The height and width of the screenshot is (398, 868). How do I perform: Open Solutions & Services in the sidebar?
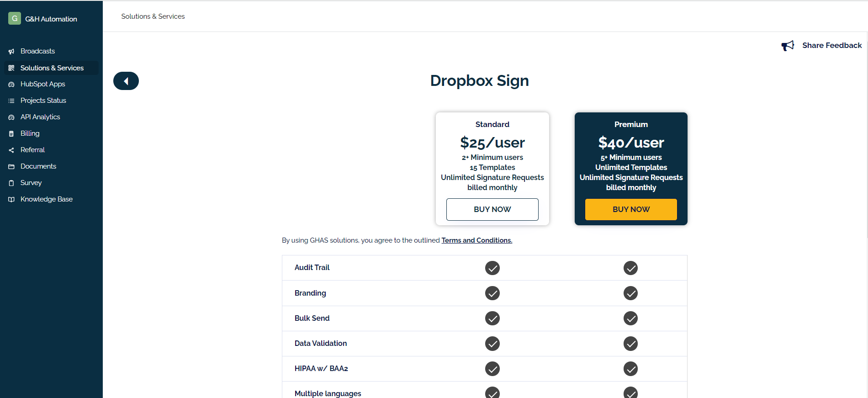click(x=52, y=68)
